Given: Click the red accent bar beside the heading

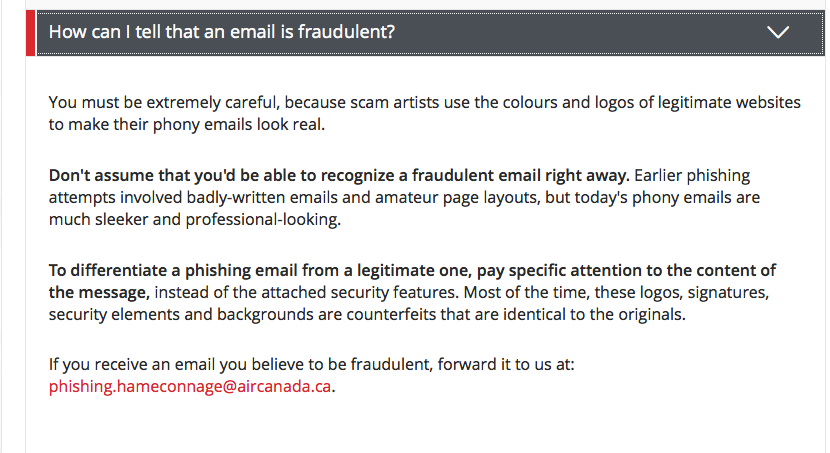Looking at the screenshot, I should (x=30, y=32).
